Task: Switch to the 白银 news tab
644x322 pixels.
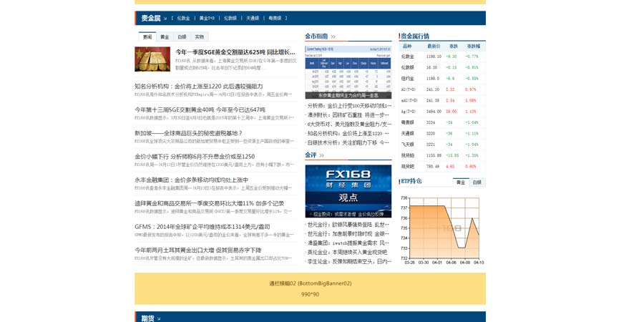Action: tap(182, 36)
